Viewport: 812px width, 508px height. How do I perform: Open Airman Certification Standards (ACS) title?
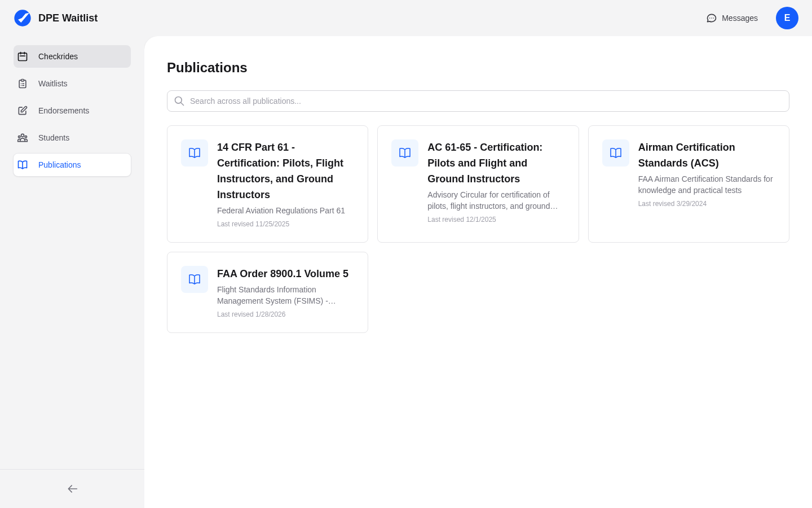pos(686,155)
